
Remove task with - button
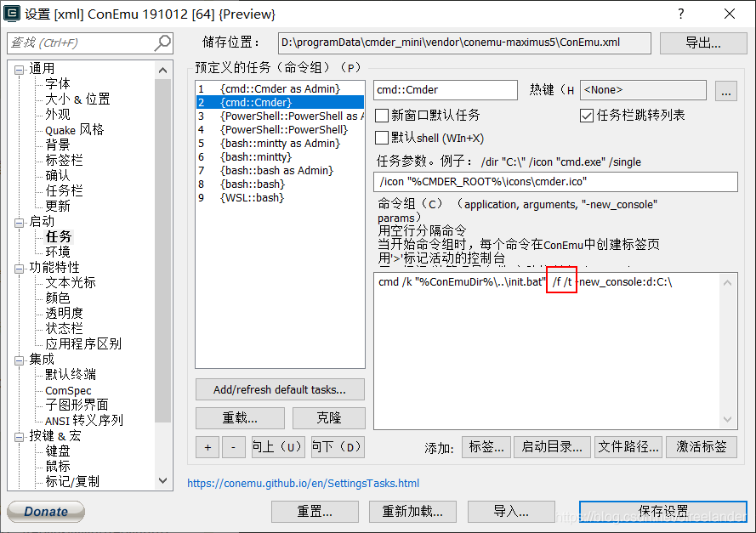pyautogui.click(x=233, y=447)
